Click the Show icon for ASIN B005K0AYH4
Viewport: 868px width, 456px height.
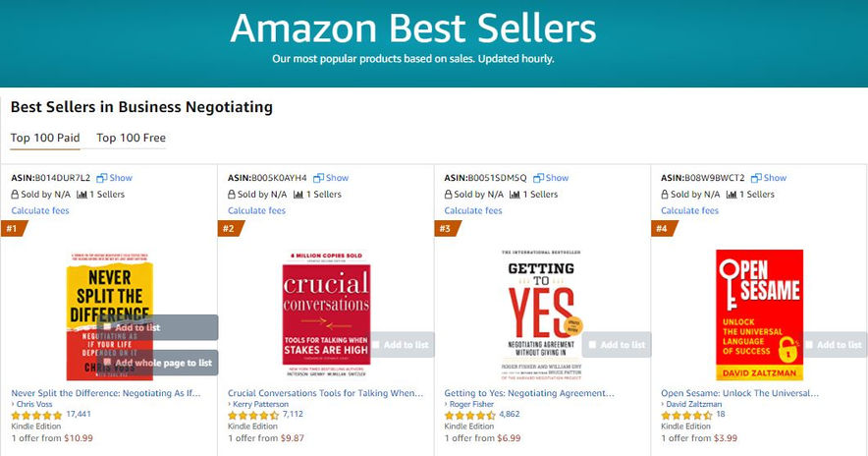318,178
